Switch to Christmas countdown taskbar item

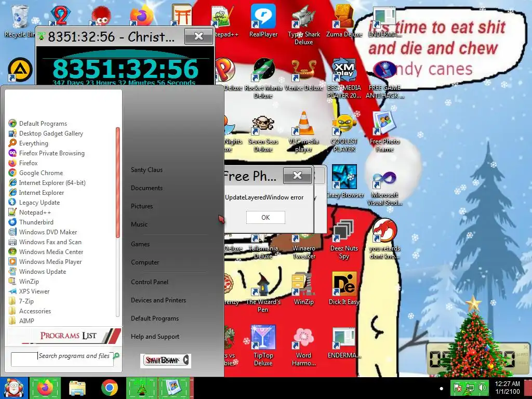[142, 388]
